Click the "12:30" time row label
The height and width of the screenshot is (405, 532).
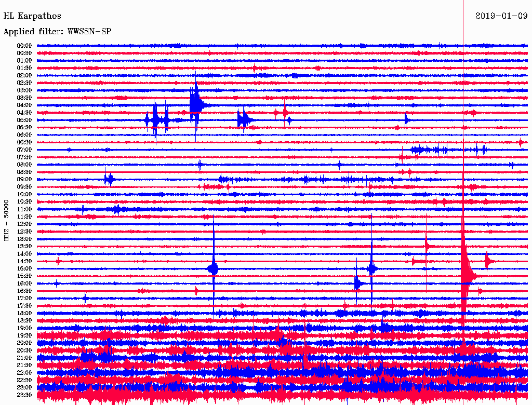[x=24, y=232]
